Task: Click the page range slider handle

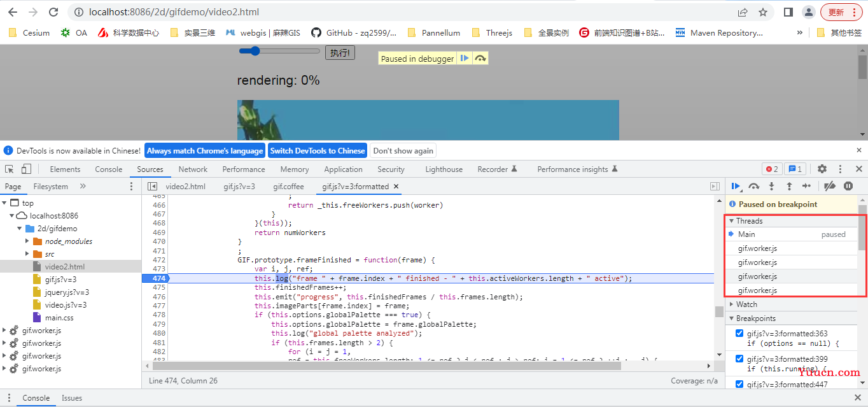Action: 255,51
